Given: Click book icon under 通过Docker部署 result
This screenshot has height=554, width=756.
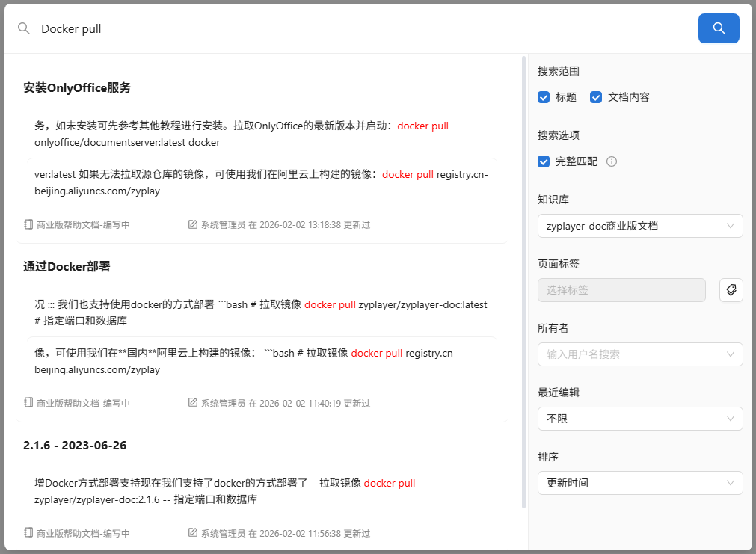Looking at the screenshot, I should pos(28,402).
